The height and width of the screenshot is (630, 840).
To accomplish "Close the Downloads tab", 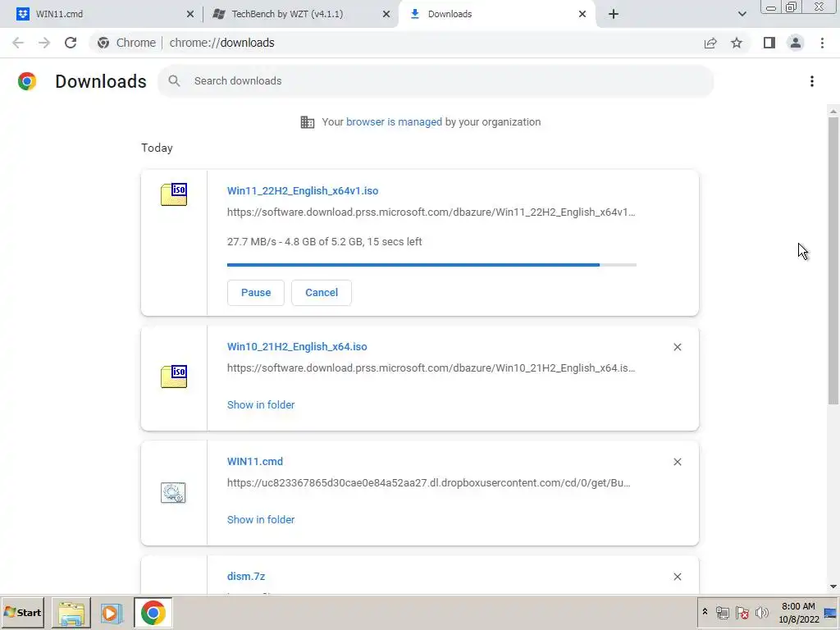I will tap(582, 14).
